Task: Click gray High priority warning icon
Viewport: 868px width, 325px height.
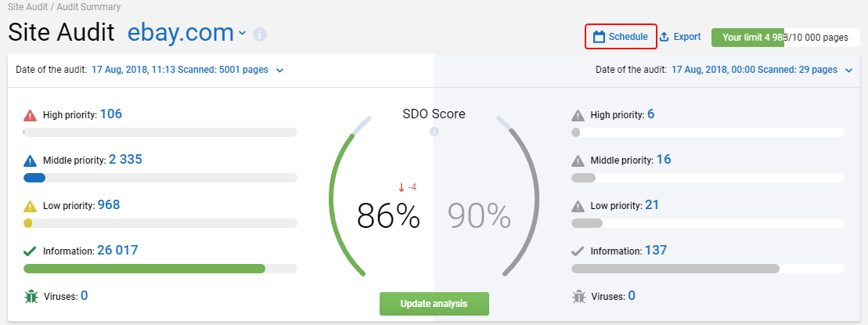Action: pos(578,115)
